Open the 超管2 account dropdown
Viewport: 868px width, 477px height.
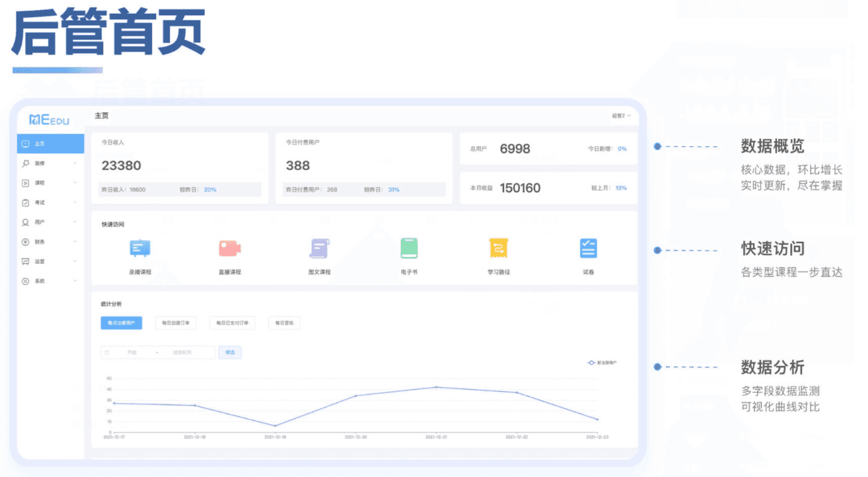click(621, 116)
